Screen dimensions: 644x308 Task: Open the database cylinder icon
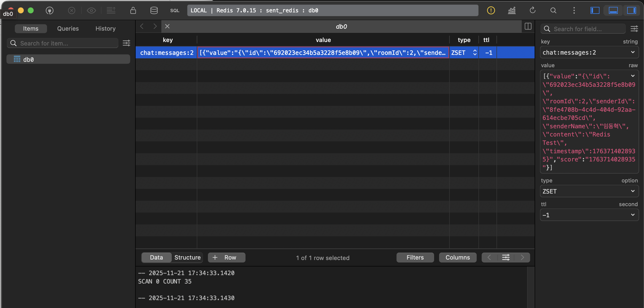coord(154,10)
